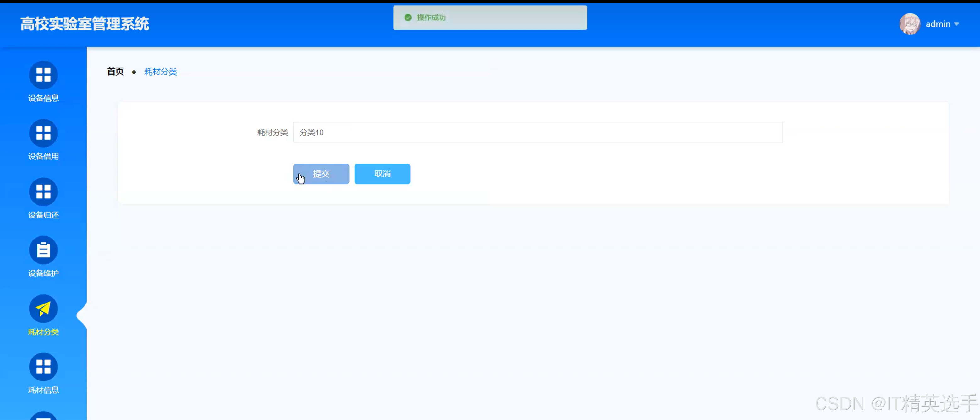Select the 设备归还 sidebar icon
This screenshot has height=420, width=980.
click(43, 191)
